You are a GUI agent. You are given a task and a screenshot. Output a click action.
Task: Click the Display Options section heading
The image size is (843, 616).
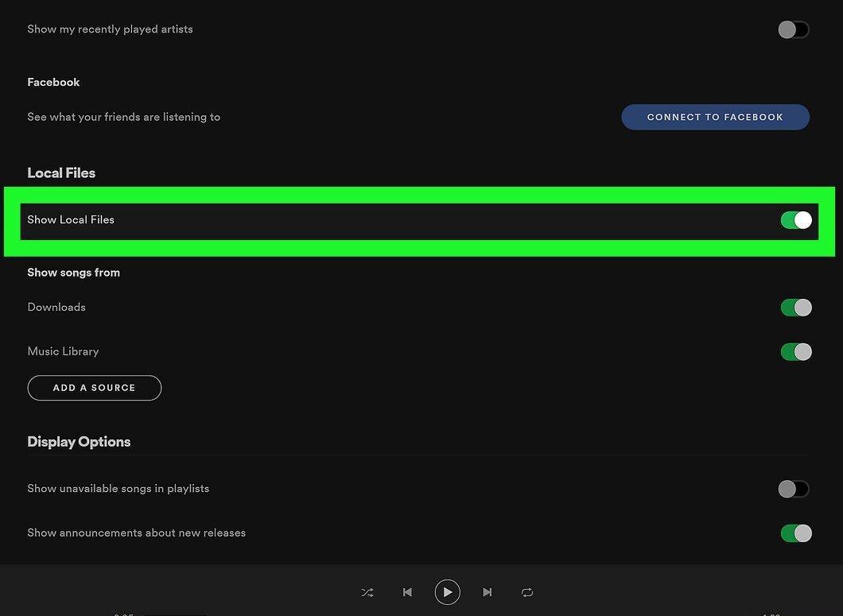79,442
